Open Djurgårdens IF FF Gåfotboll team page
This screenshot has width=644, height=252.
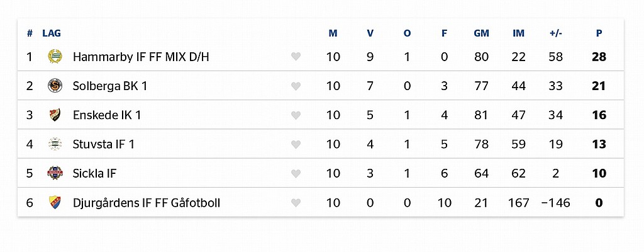[146, 203]
